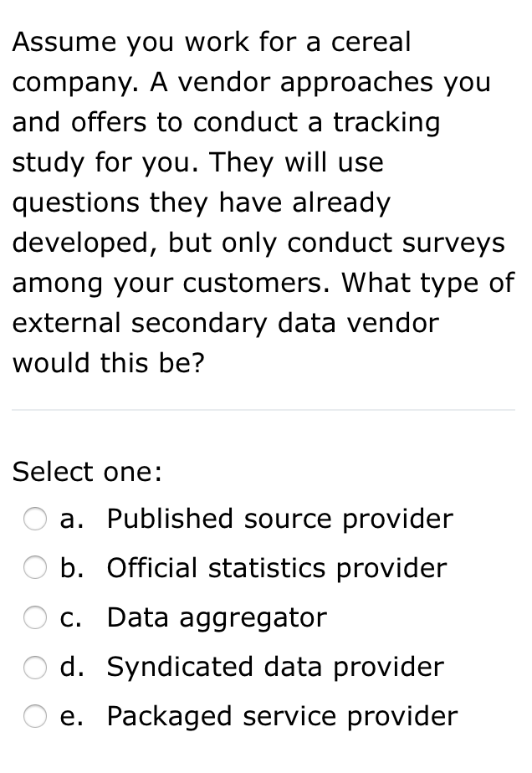
Task: Choose 'Data aggregator' answer
Action: pos(215,617)
